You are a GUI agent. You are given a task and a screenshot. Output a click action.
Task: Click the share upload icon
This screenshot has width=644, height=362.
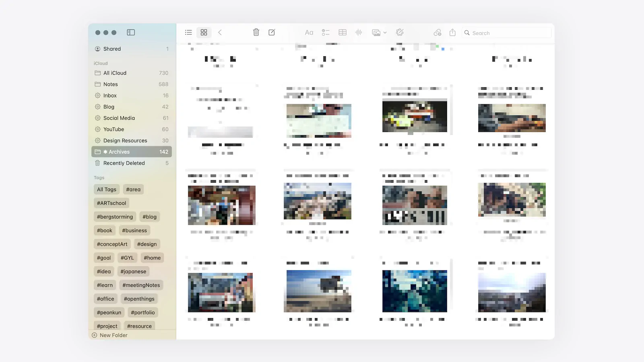pyautogui.click(x=452, y=33)
